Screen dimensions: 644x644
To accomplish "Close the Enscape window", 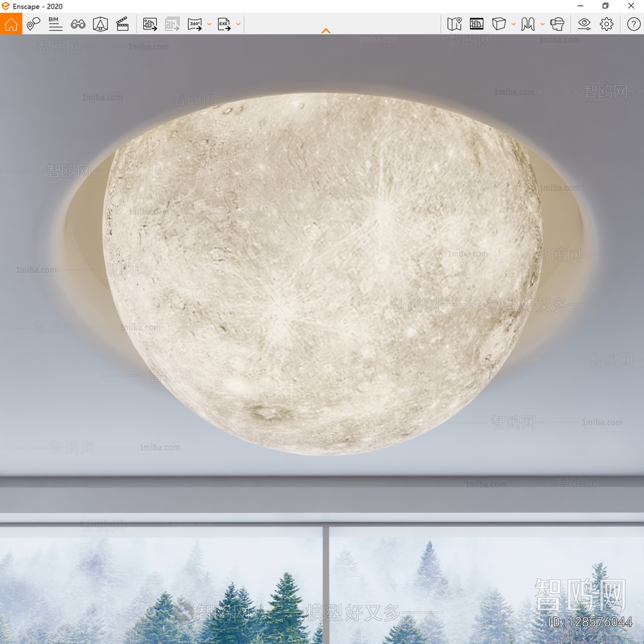I will point(631,6).
